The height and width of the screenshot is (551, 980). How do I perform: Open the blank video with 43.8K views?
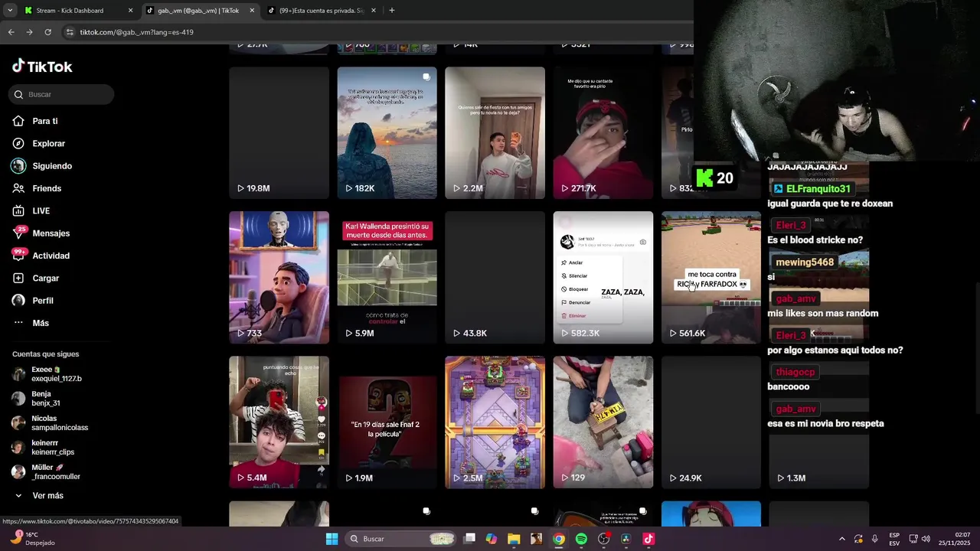tap(495, 278)
